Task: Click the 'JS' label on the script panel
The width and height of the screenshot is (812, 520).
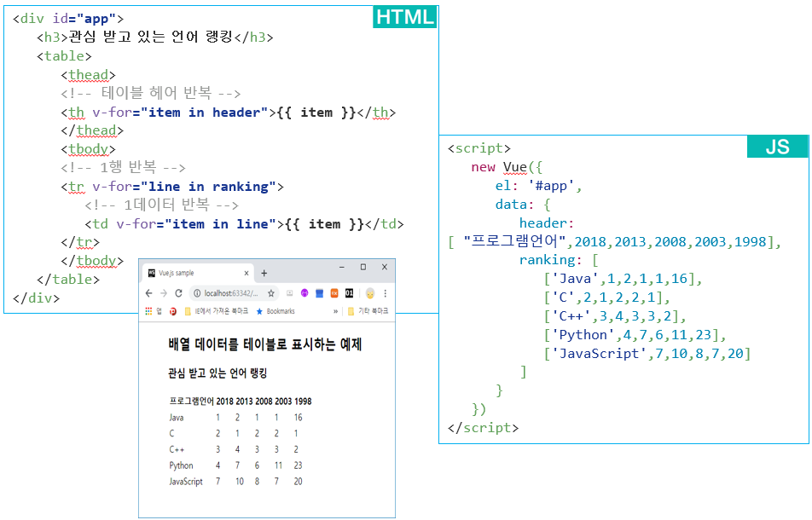Action: 777,147
